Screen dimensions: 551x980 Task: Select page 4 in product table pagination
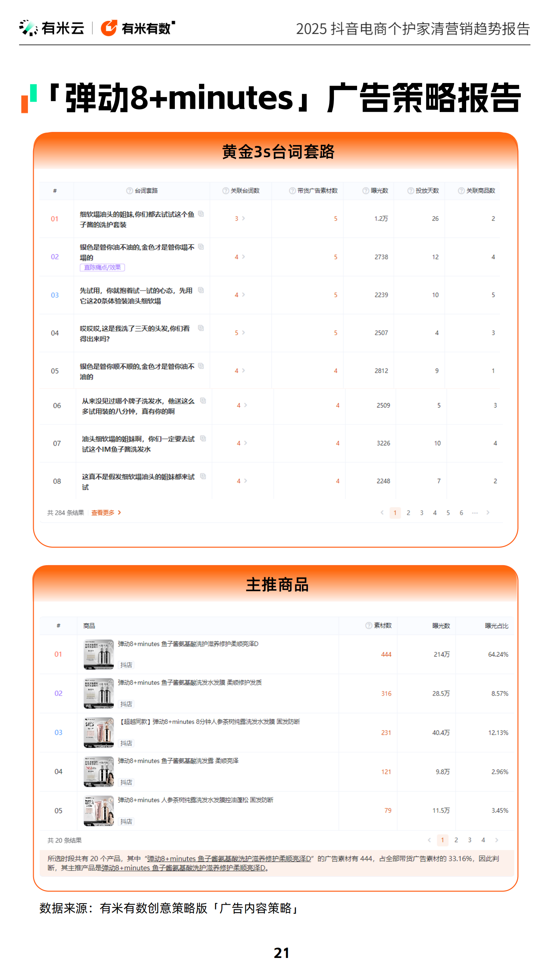pos(483,840)
